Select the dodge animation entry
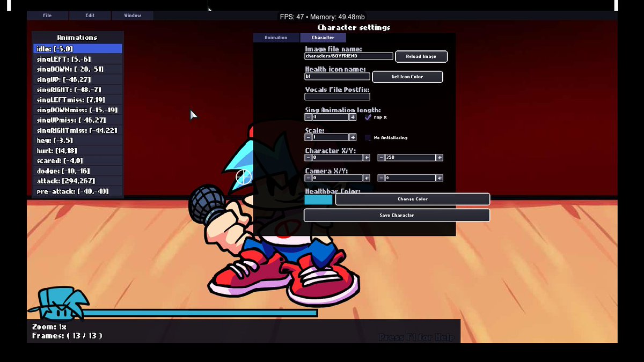Screen dimensions: 644x362 point(78,171)
